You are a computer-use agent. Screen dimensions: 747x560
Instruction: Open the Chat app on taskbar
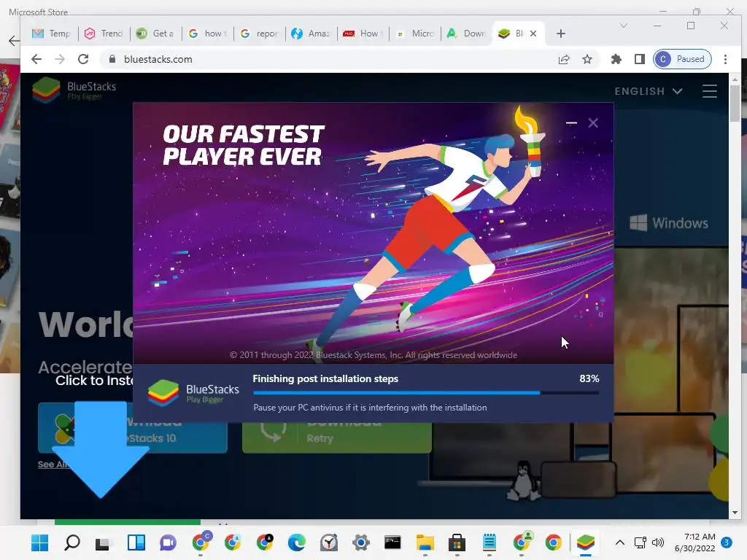pos(168,542)
